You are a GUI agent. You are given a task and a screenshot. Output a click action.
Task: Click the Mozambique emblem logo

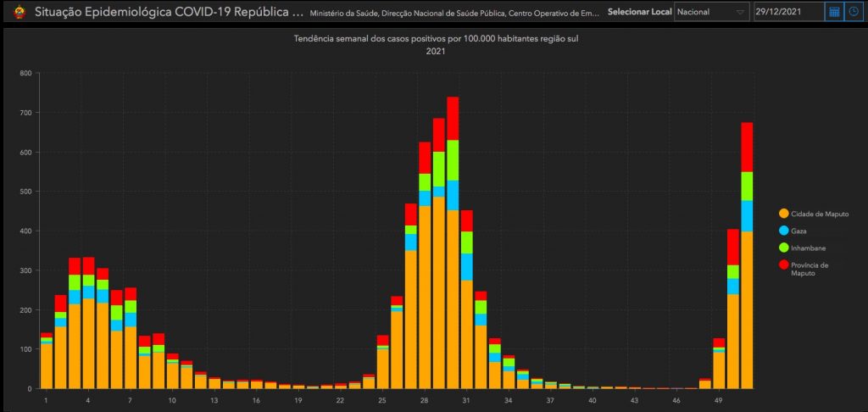(x=17, y=13)
